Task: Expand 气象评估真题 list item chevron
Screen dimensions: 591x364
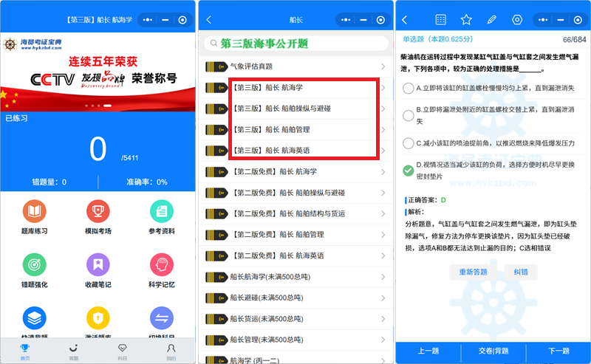Action: click(383, 67)
